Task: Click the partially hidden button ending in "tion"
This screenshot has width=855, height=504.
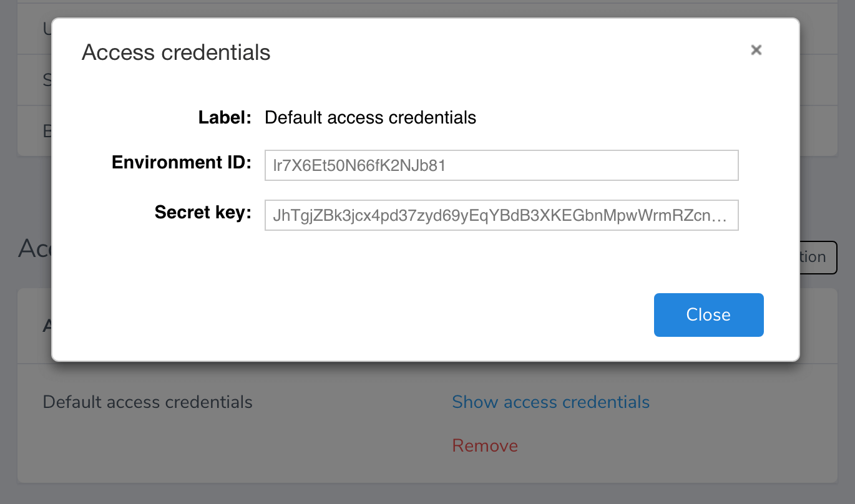Action: (818, 257)
